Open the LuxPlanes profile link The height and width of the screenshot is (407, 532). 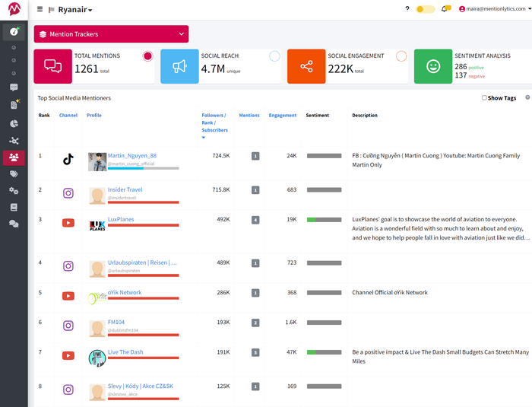(121, 219)
